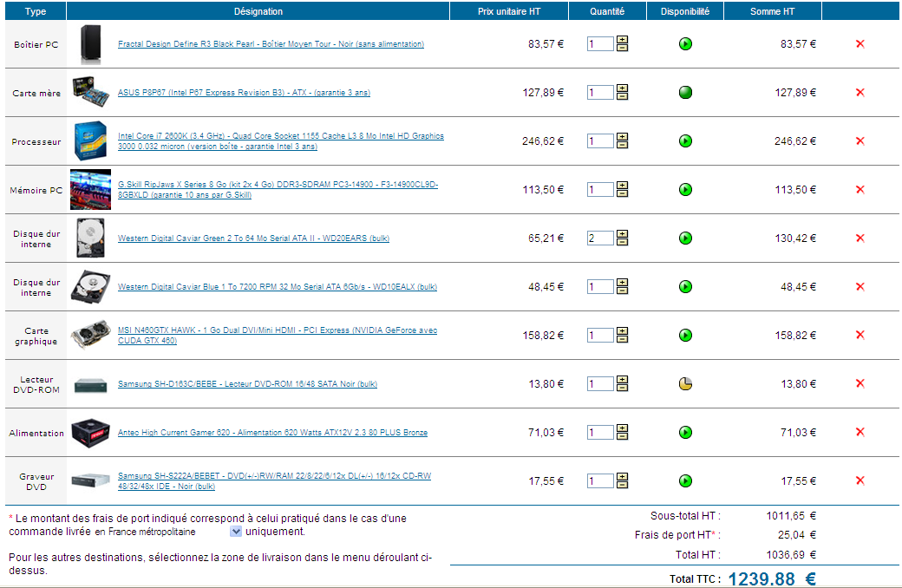Image resolution: width=902 pixels, height=588 pixels.
Task: Open the Western Digital Caviar Green product link
Action: (x=253, y=238)
